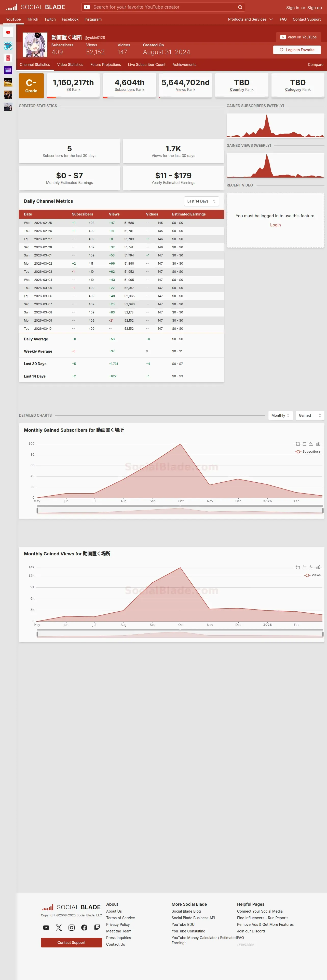This screenshot has width=327, height=980.
Task: Click View on YouTube button
Action: pos(298,37)
